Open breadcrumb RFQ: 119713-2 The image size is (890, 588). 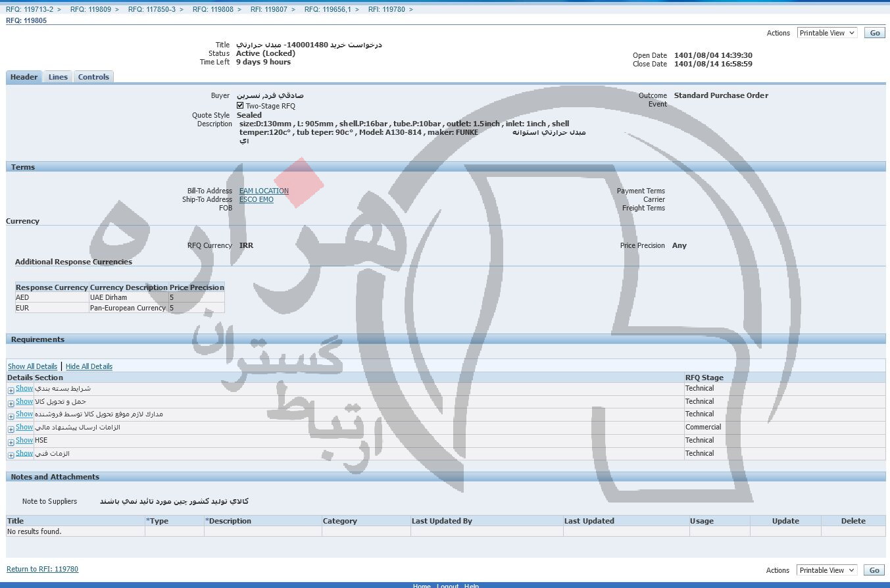30,9
